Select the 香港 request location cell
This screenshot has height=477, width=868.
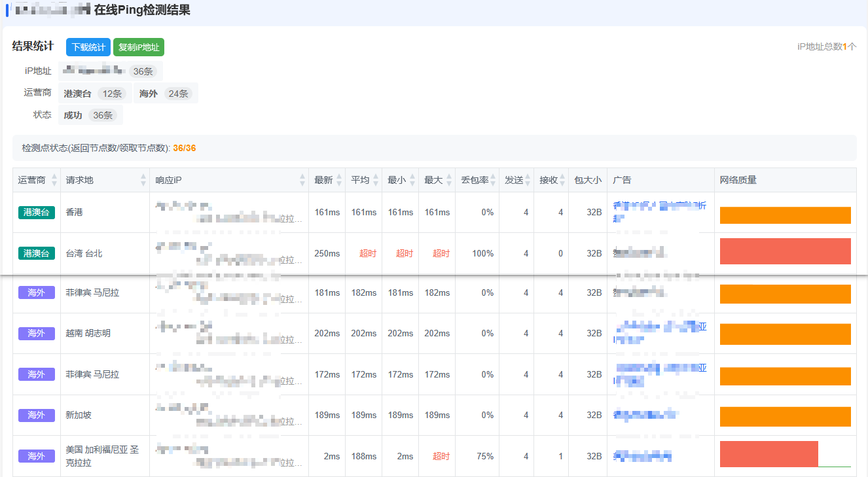click(105, 213)
